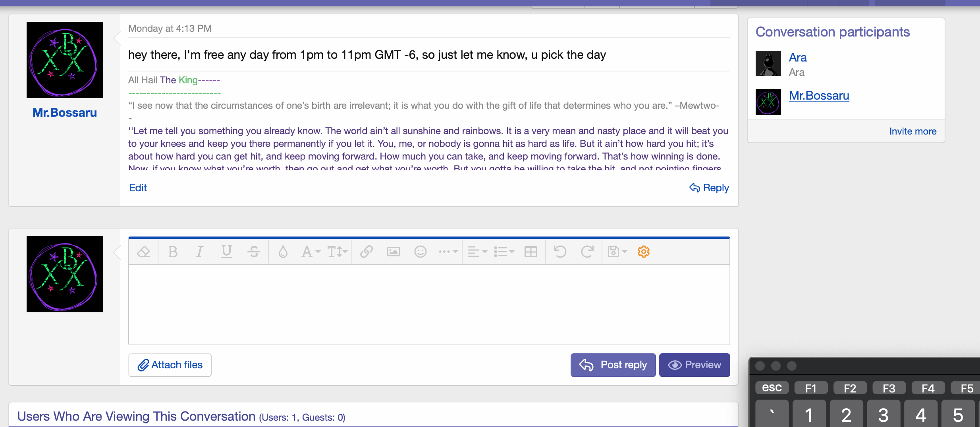The width and height of the screenshot is (980, 427).
Task: Open the font family dropdown
Action: (x=311, y=252)
